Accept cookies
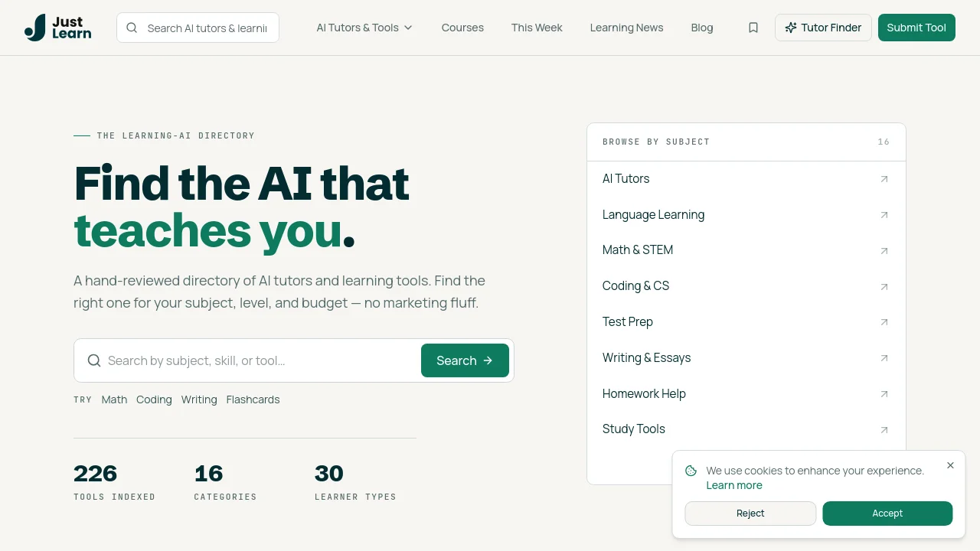The image size is (980, 551). [887, 514]
